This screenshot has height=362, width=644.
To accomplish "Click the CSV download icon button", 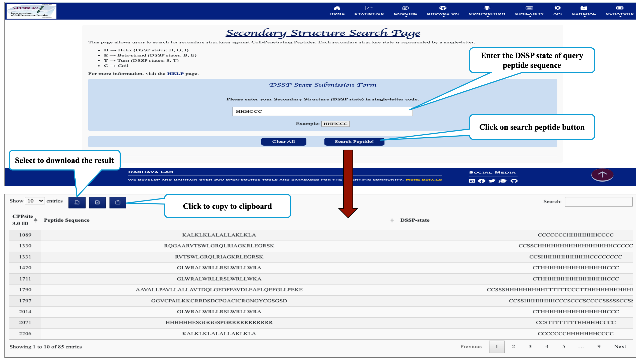I will click(x=77, y=202).
